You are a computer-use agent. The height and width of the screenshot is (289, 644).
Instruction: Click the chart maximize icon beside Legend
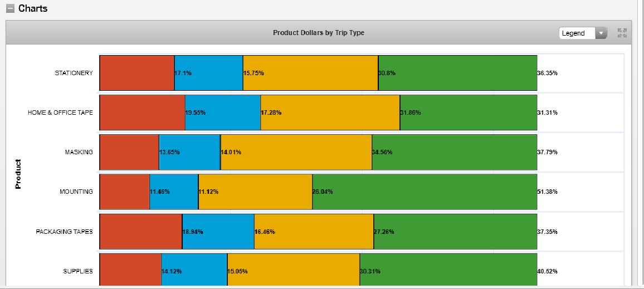tap(623, 33)
